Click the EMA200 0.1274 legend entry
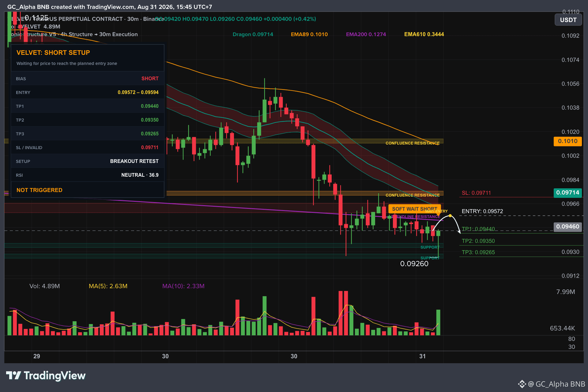 pos(366,34)
